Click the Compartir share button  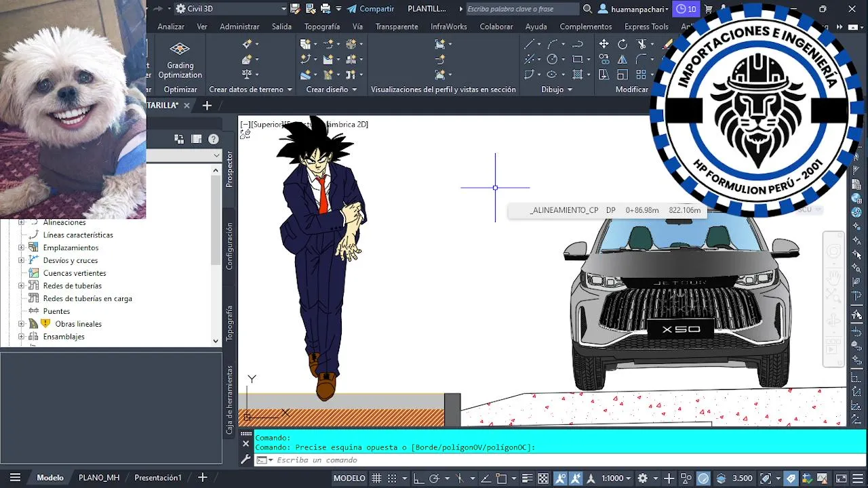coord(370,9)
